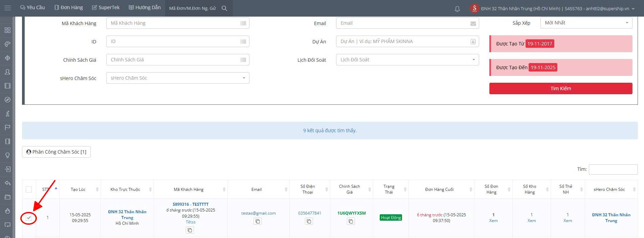Open the Yêu Cầu menu
This screenshot has width=644, height=238.
[32, 7]
